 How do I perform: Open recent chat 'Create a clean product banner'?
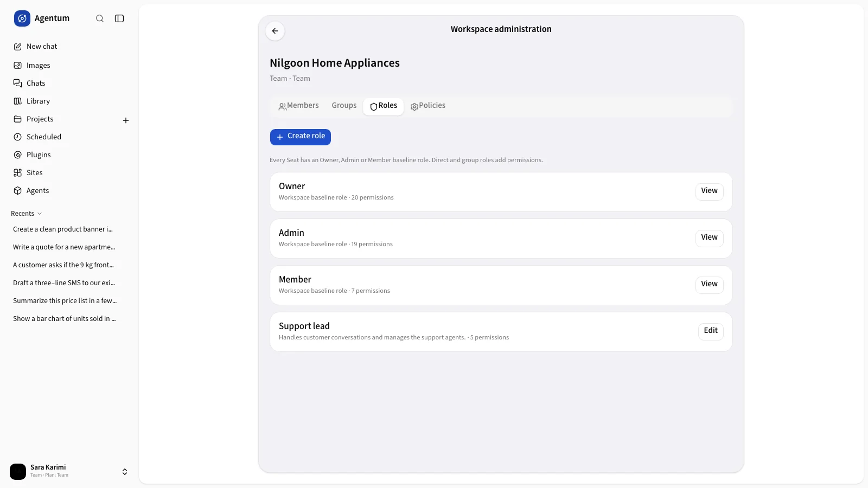pos(63,229)
